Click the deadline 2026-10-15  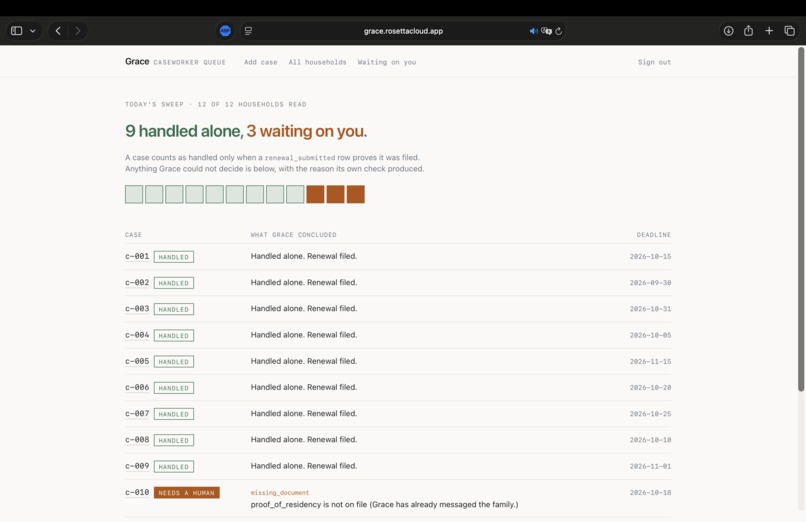coord(650,256)
